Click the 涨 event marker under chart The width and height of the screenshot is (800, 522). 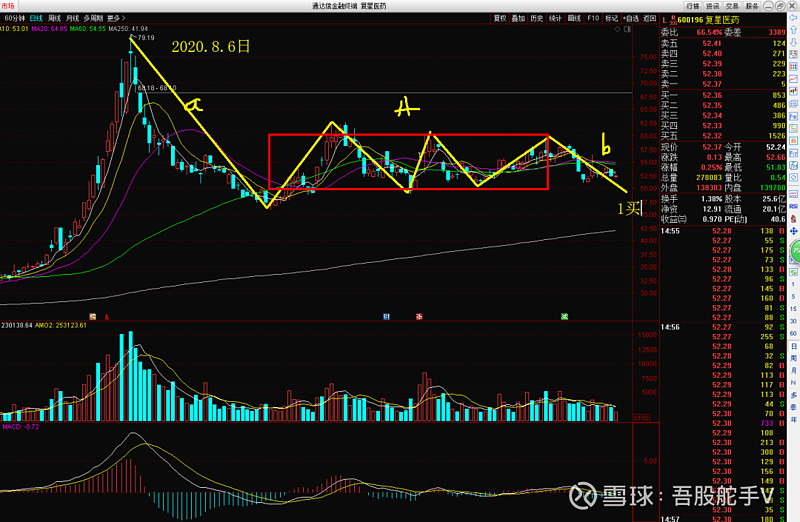(x=419, y=317)
